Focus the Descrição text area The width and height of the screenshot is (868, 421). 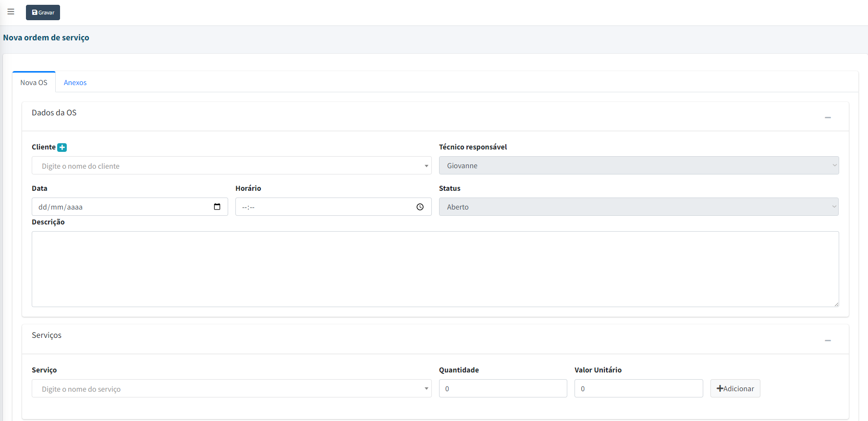pos(435,269)
